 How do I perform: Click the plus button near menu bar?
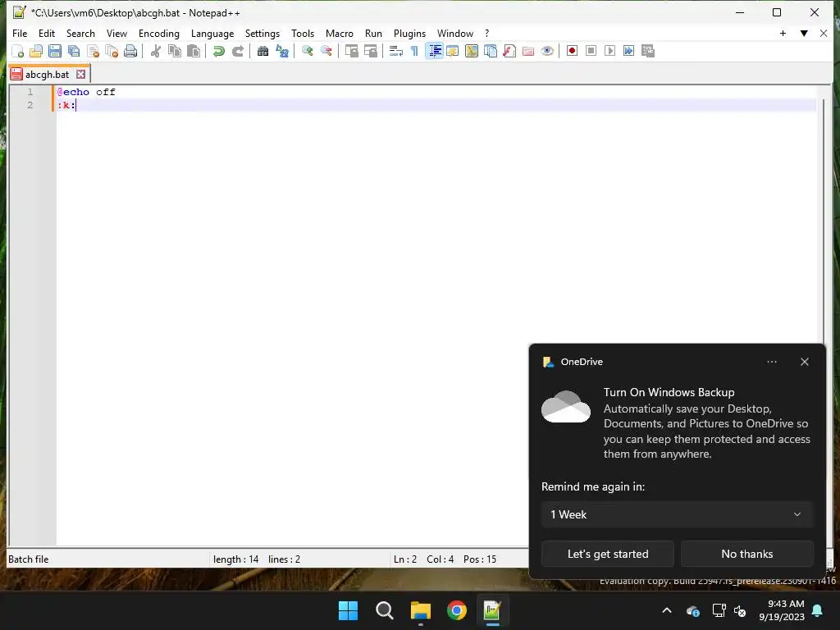[x=783, y=33]
